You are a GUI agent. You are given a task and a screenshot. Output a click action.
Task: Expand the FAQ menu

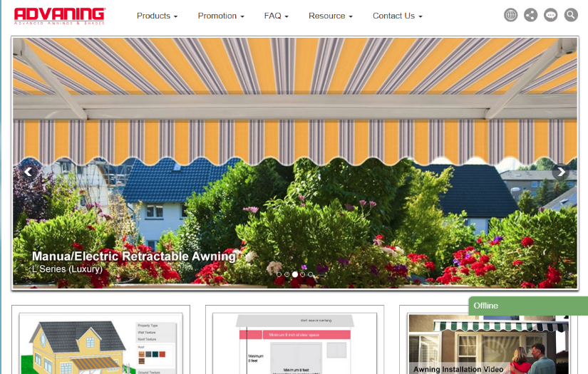[276, 16]
